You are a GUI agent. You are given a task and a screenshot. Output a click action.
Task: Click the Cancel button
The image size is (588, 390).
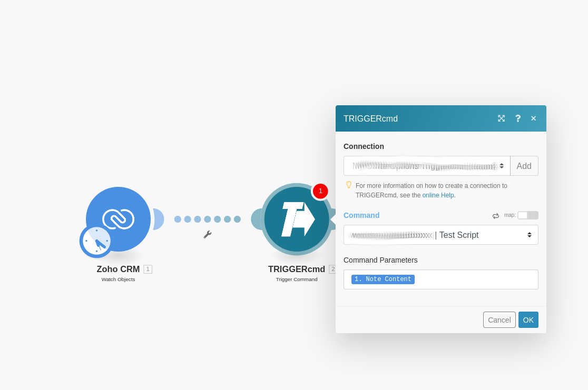[499, 320]
